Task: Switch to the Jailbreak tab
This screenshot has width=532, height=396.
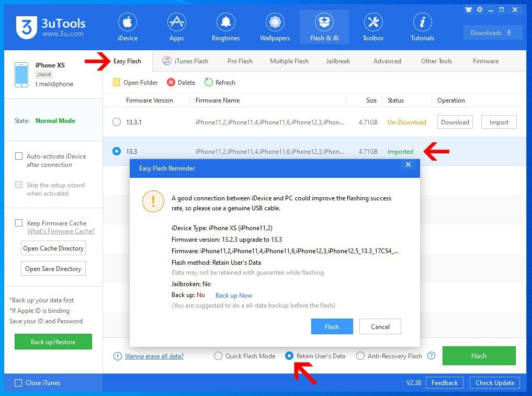Action: 338,61
